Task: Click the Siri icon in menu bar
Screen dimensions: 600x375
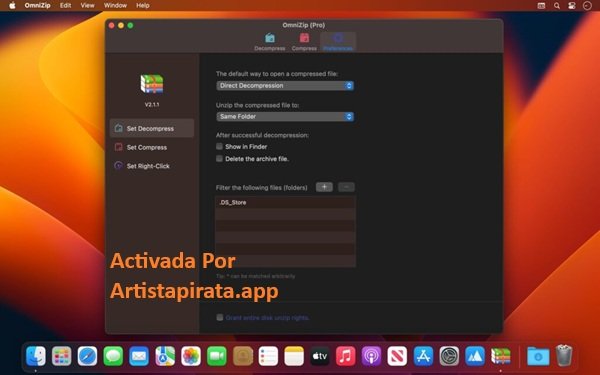Action: pos(587,5)
